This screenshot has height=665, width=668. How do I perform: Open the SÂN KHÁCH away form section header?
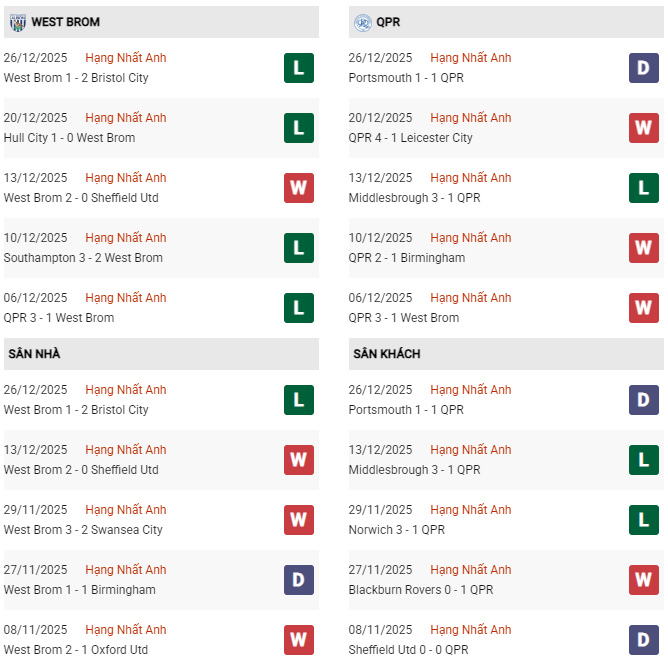point(386,354)
